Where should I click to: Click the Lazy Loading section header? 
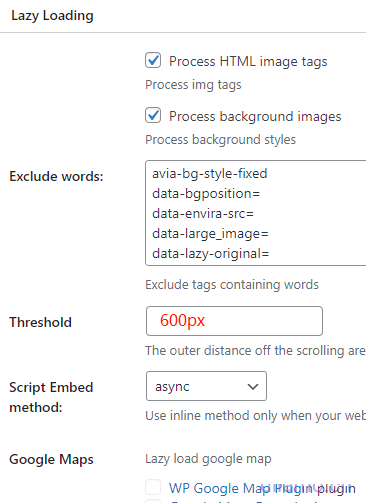point(52,16)
